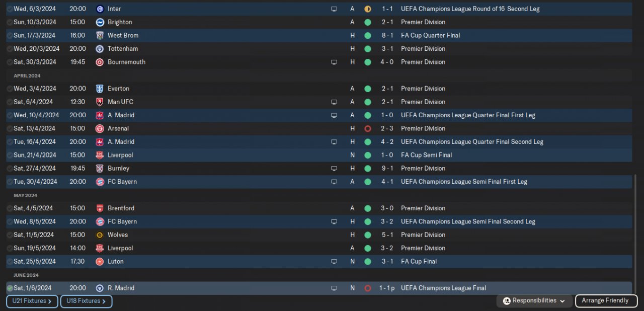Toggle the check mark on Inter row
Screen dimensions: 644x311
click(x=10, y=9)
